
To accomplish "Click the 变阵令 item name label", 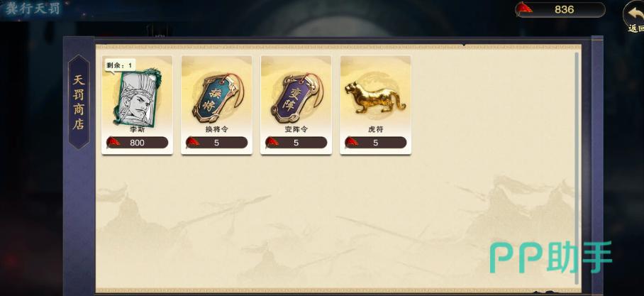I will [296, 129].
